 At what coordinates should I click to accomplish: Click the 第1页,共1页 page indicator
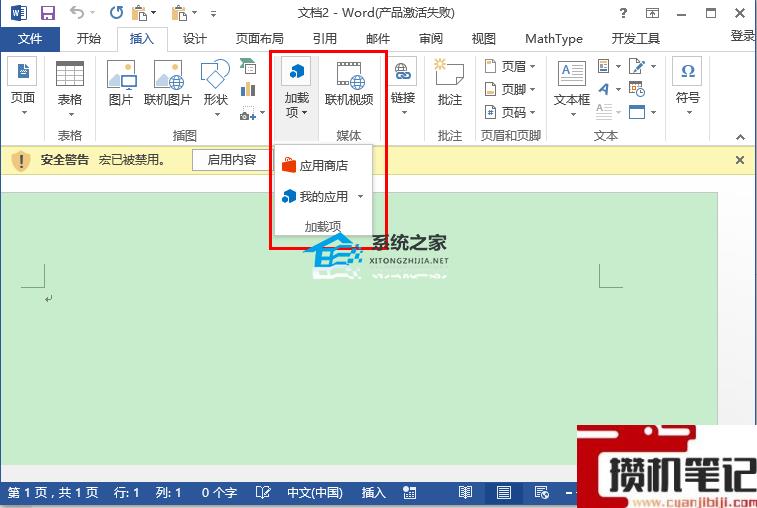(53, 493)
